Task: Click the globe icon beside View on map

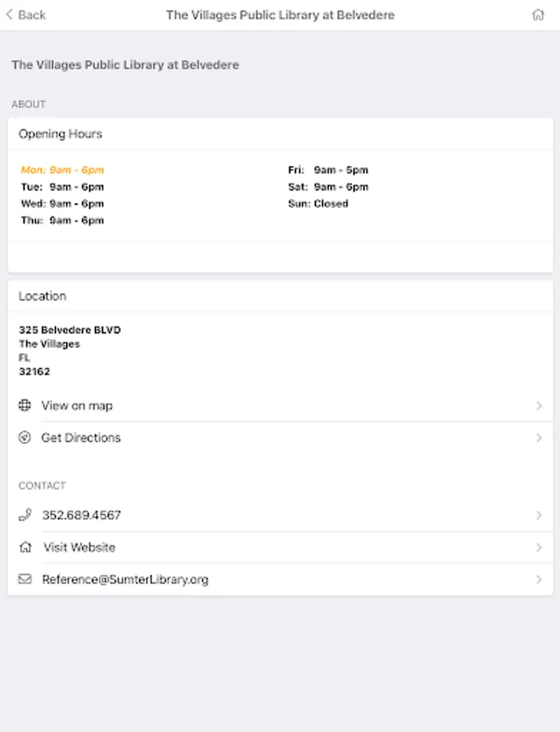Action: pyautogui.click(x=25, y=405)
